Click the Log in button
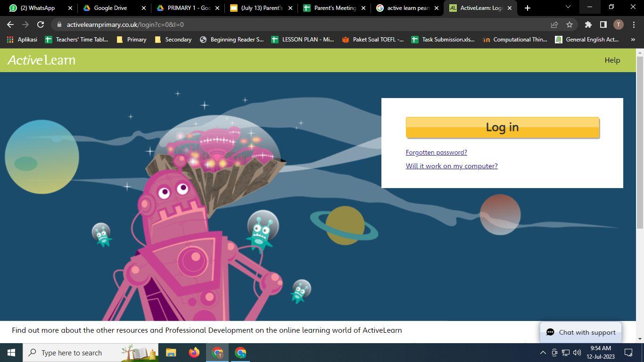 coord(502,127)
